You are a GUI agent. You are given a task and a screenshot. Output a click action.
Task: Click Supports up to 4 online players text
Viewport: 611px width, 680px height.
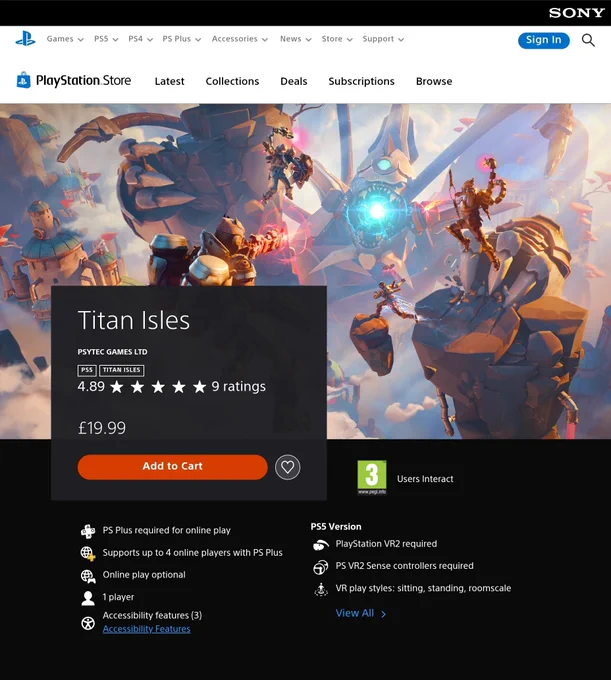tap(193, 552)
